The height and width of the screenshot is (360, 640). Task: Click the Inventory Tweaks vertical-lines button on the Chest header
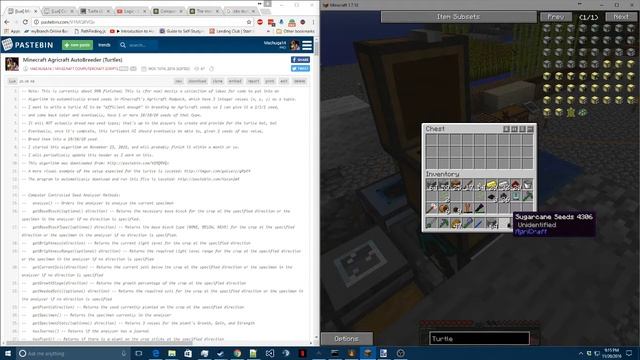[514, 129]
